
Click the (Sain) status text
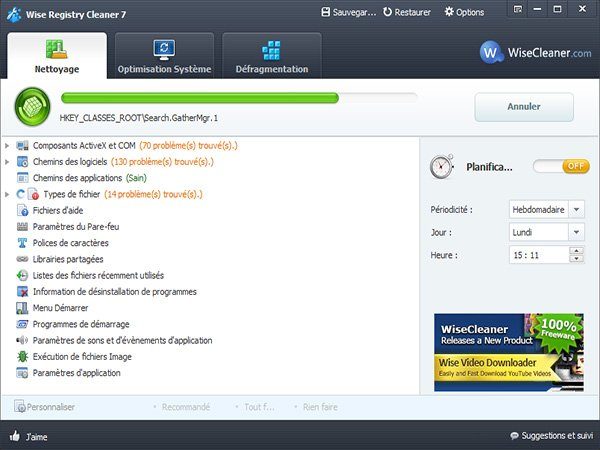136,178
